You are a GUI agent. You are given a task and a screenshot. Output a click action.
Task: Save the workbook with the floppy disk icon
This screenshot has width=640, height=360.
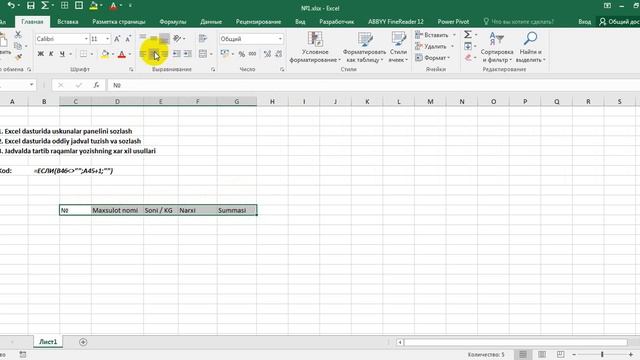tap(31, 6)
